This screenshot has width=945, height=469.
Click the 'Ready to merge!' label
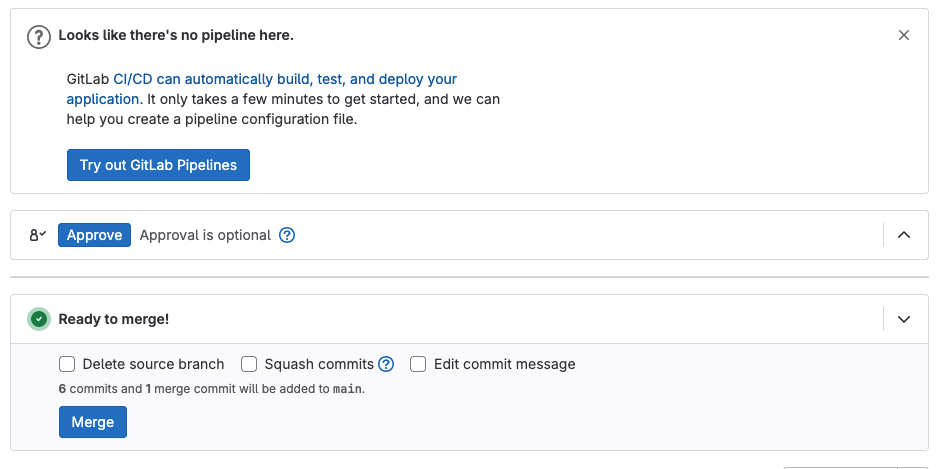(114, 319)
